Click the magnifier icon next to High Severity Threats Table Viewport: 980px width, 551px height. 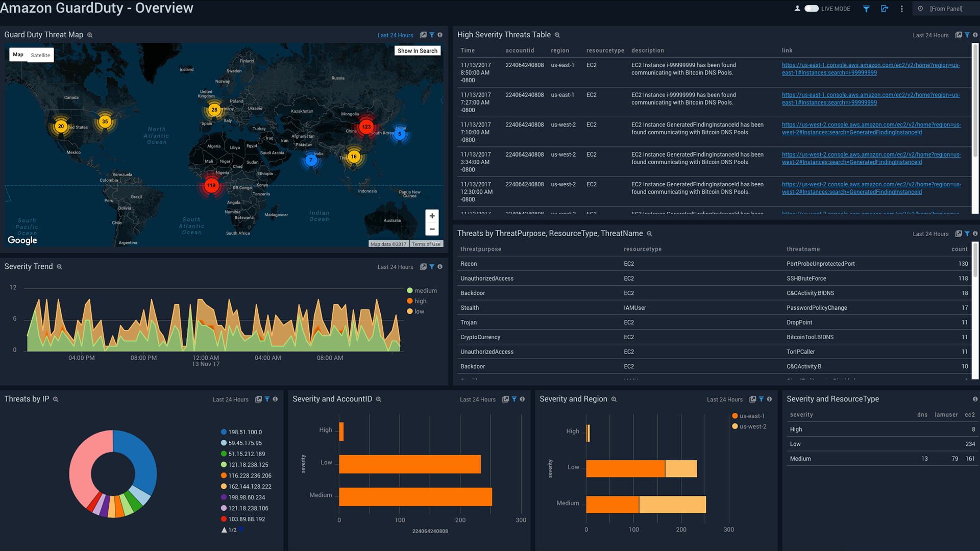(x=557, y=35)
